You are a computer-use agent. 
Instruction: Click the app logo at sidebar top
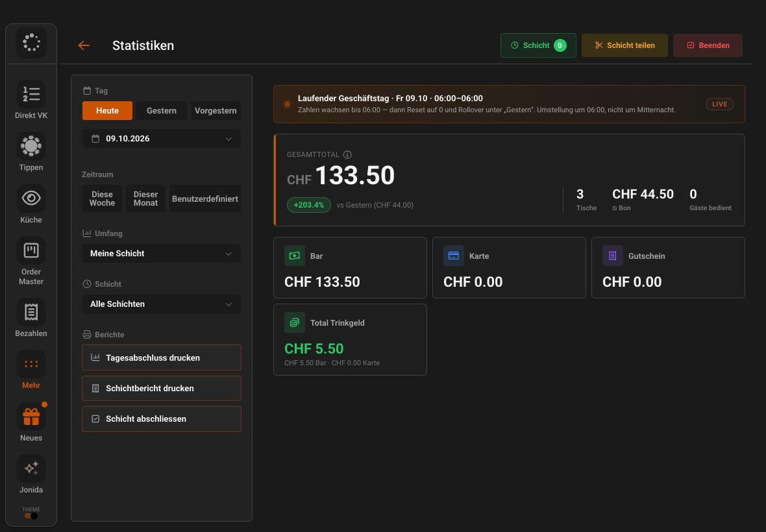coord(31,42)
